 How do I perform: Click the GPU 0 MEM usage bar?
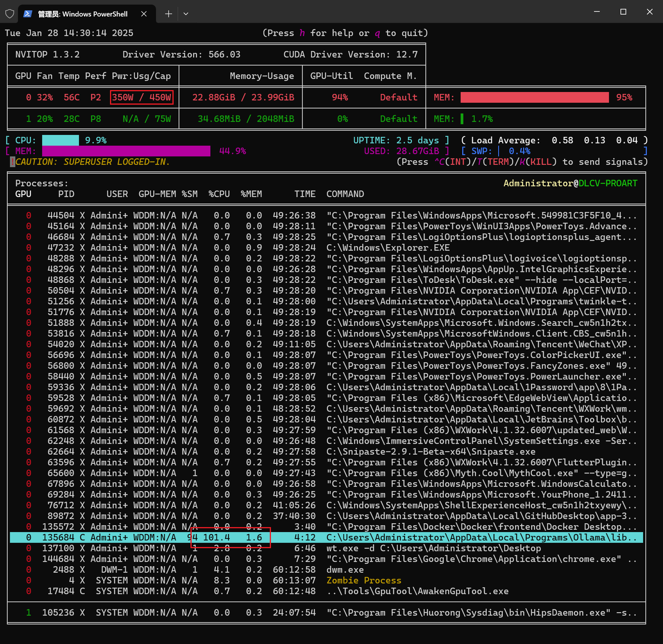pos(534,97)
